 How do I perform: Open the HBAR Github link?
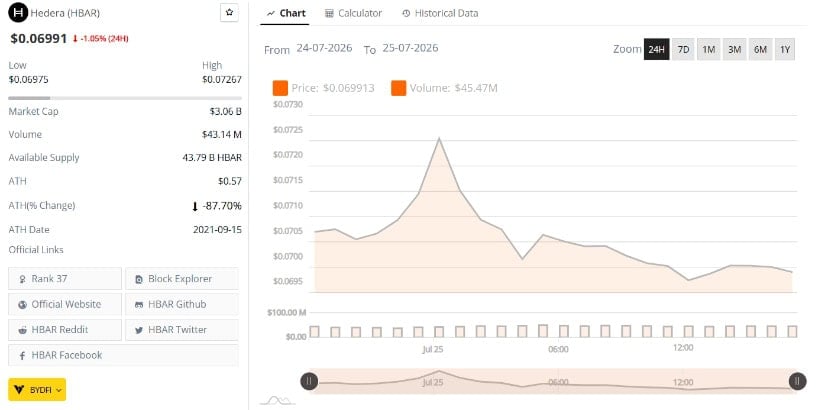[x=182, y=304]
